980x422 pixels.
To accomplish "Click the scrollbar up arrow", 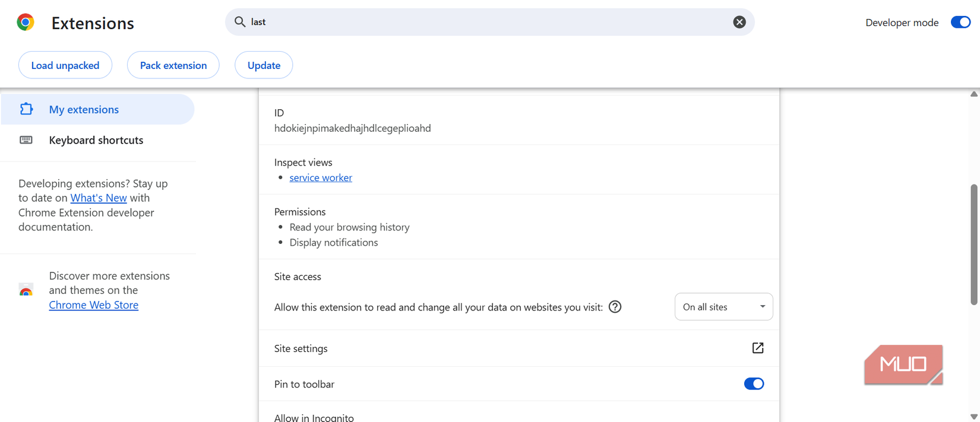I will tap(974, 94).
